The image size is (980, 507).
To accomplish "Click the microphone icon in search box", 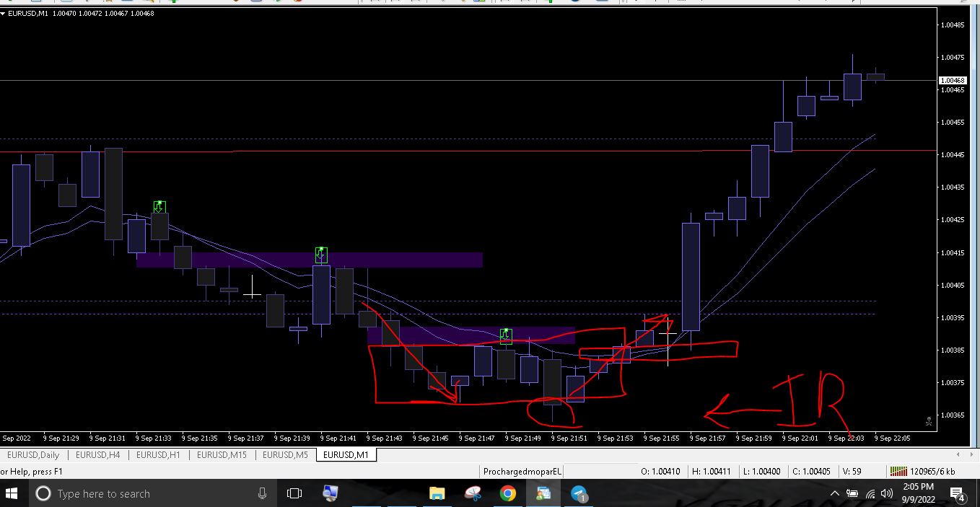I will pos(262,493).
